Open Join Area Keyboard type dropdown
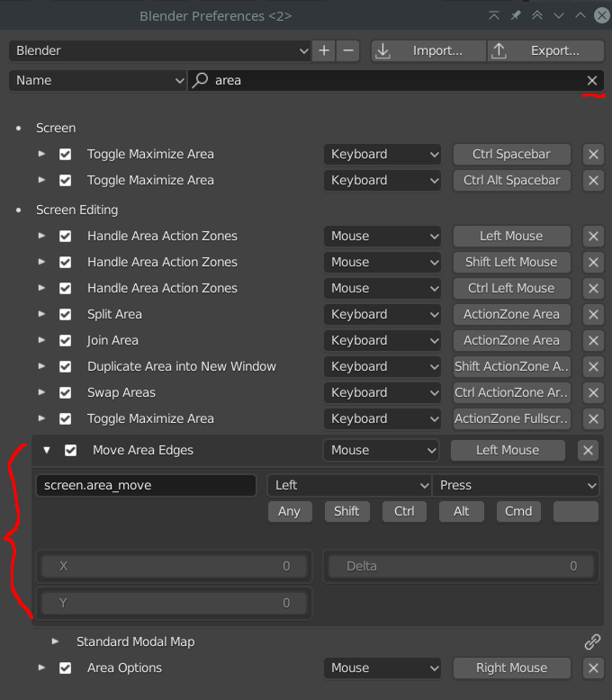The height and width of the screenshot is (700, 612). point(382,341)
